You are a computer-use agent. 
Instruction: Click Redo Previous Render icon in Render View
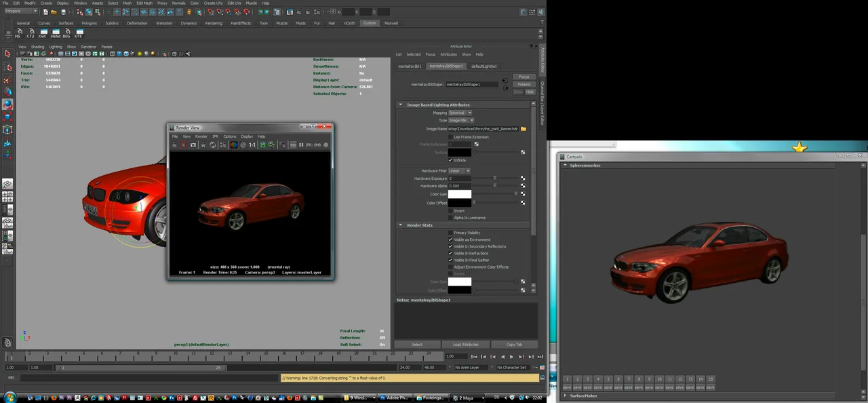coord(174,145)
